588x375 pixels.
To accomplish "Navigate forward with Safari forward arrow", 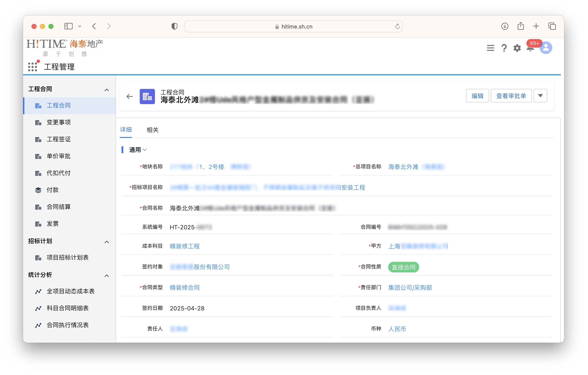I will (x=109, y=26).
